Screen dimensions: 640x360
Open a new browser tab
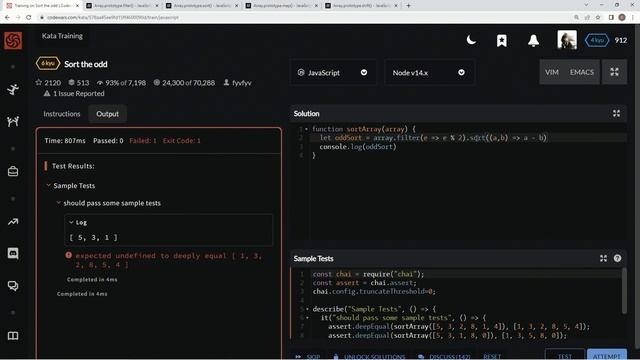(x=408, y=6)
